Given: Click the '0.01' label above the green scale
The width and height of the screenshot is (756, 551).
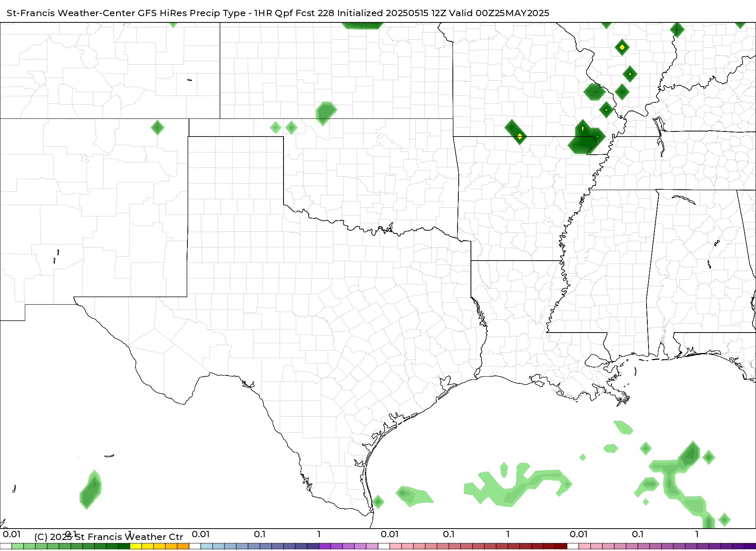Looking at the screenshot, I should coord(12,534).
